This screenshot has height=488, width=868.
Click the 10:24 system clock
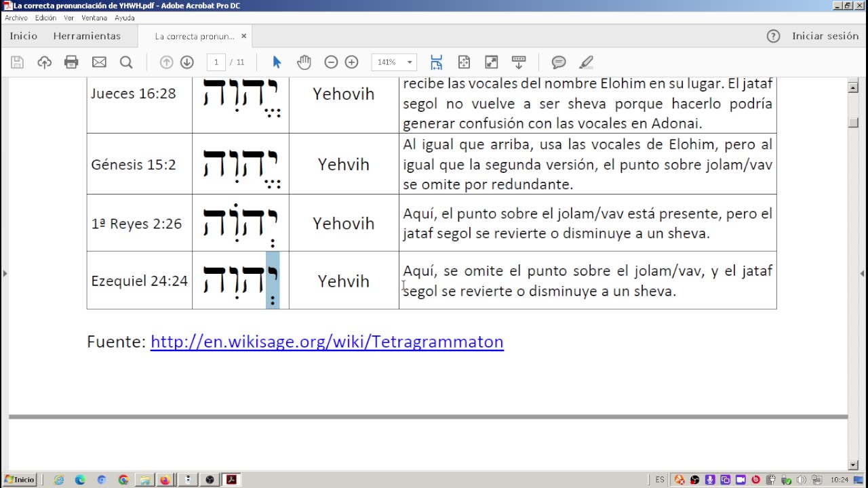(x=840, y=480)
